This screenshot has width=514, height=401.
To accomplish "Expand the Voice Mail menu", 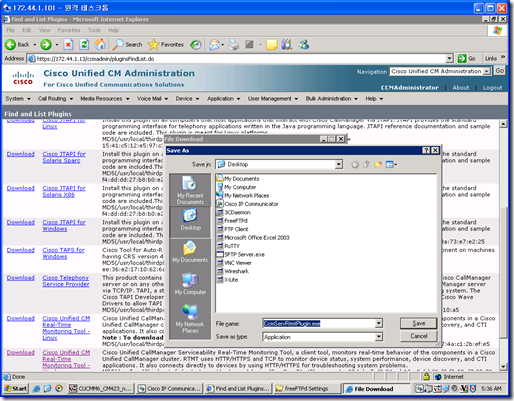I will (152, 99).
